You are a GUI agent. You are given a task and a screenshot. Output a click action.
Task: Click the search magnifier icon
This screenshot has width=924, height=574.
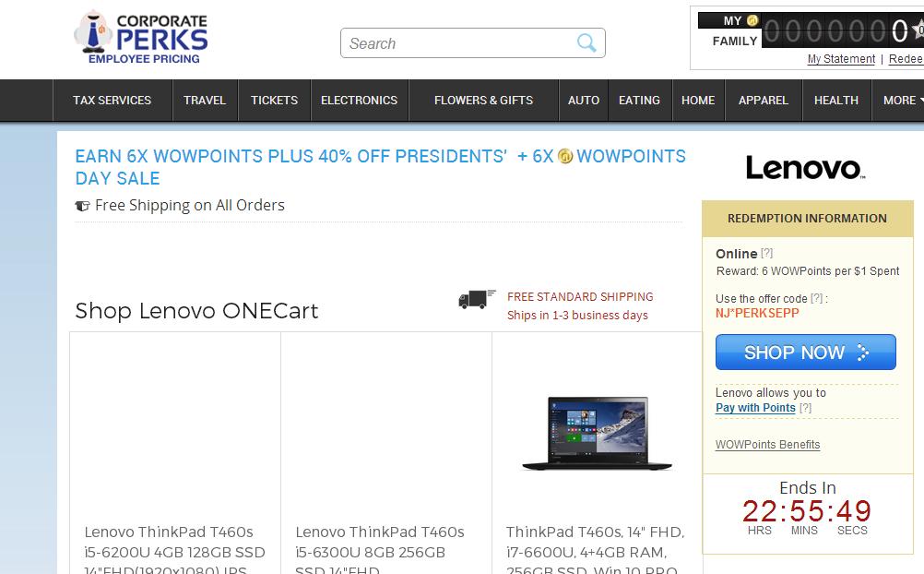(x=586, y=43)
